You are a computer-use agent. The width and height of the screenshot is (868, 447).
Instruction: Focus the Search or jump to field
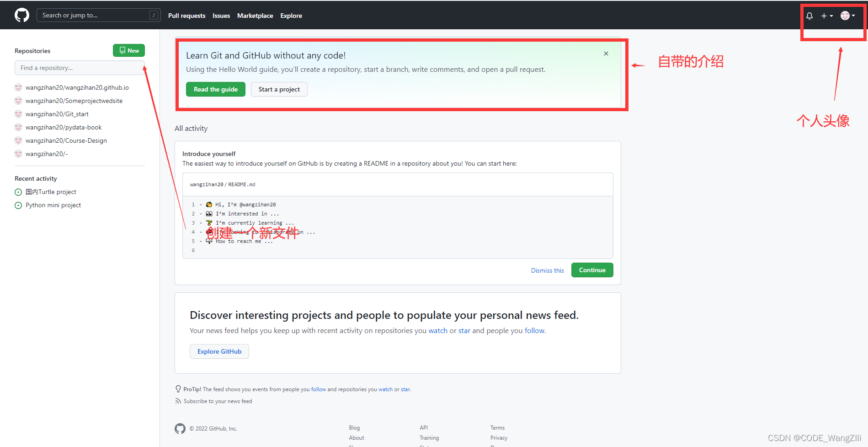(98, 15)
